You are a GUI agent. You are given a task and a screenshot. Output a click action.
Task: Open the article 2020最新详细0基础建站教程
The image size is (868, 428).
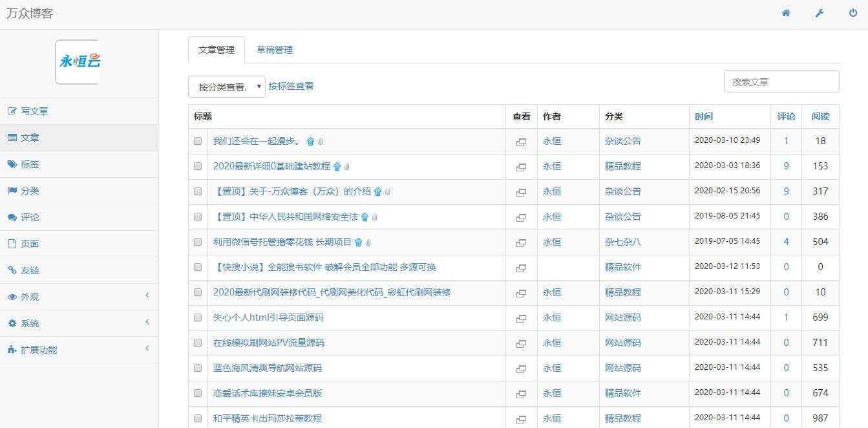(271, 166)
